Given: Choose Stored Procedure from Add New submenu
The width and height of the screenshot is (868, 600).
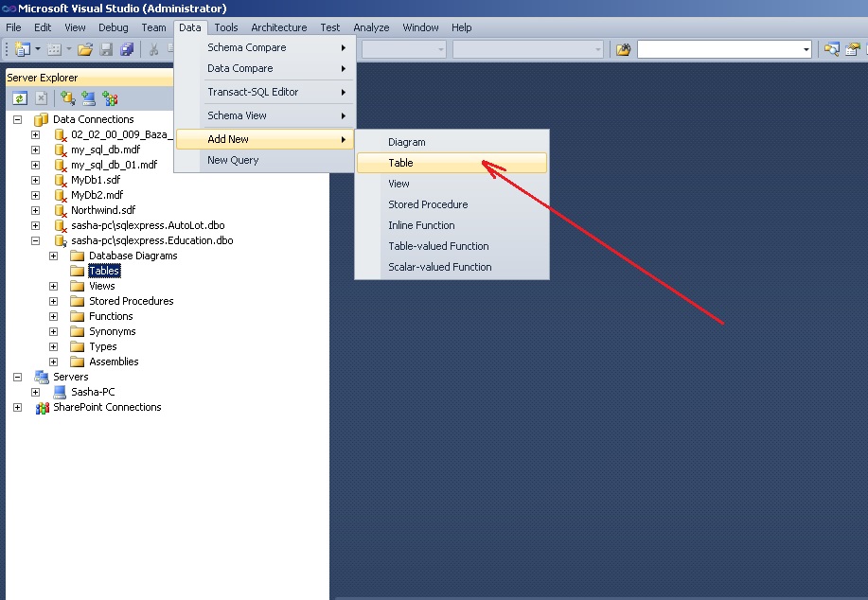Looking at the screenshot, I should [452, 204].
